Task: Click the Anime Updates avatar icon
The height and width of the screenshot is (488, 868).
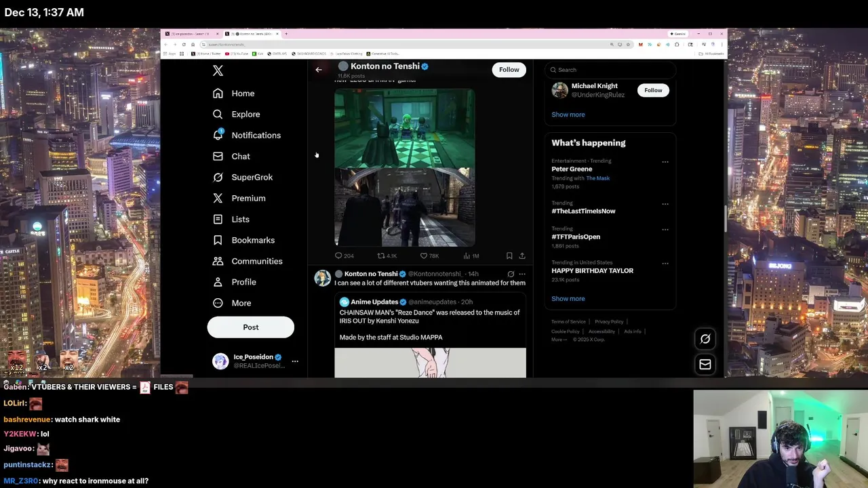Action: tap(344, 302)
